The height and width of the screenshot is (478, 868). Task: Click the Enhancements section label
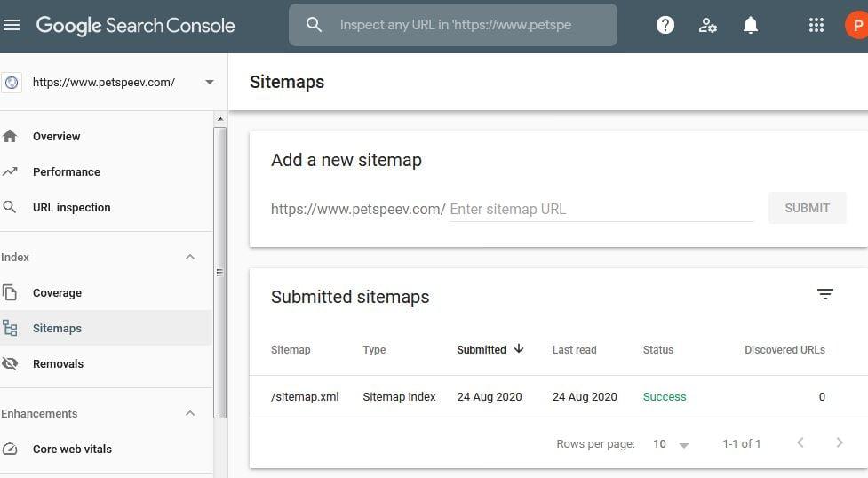pyautogui.click(x=39, y=414)
